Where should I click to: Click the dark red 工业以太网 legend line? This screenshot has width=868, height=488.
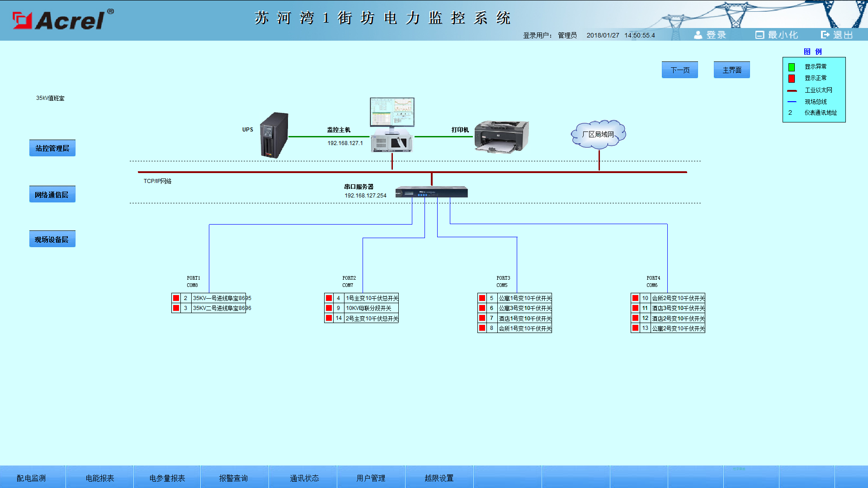coord(792,91)
